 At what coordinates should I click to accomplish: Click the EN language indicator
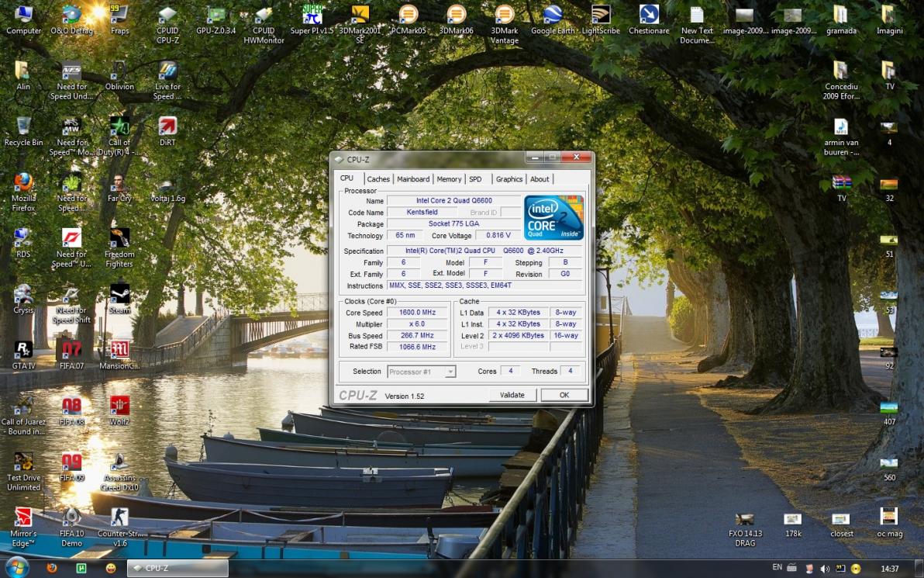[x=777, y=567]
